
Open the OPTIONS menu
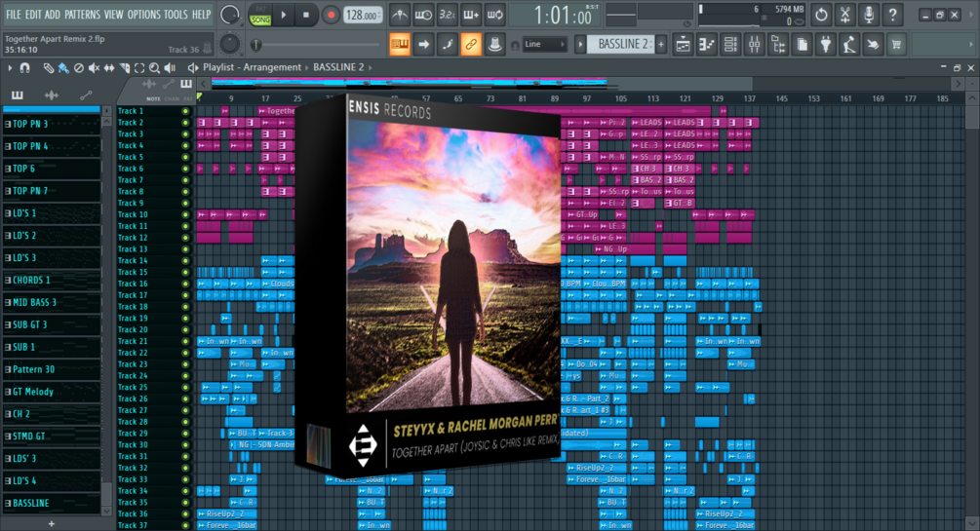click(x=143, y=15)
